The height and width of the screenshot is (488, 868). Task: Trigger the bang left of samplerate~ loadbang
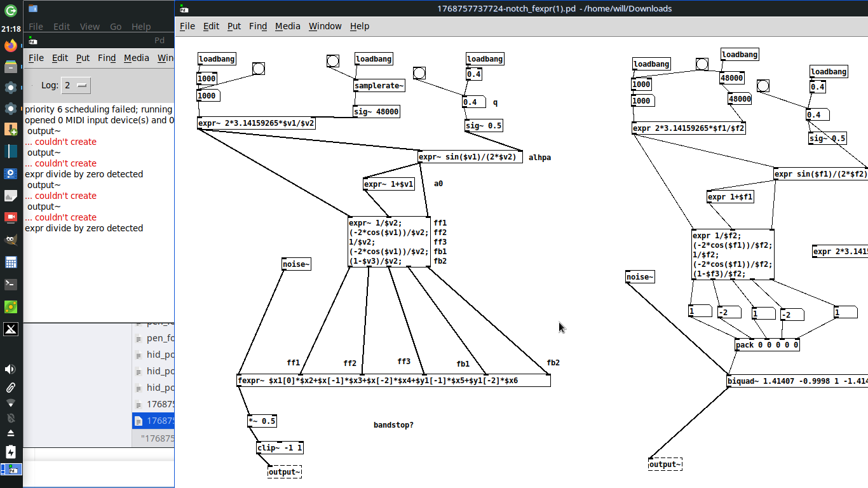333,61
